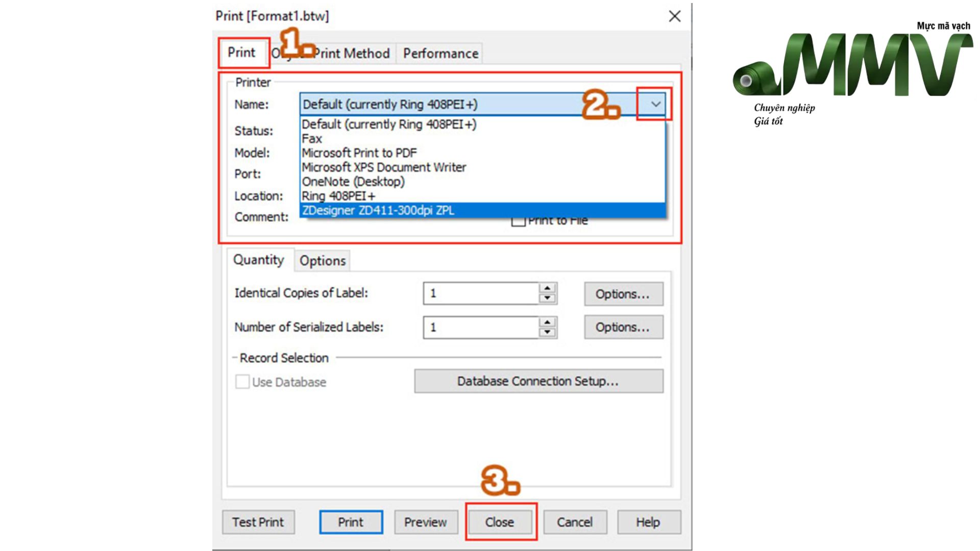Toggle the Use Database checkbox
Viewport: 980px width, 551px height.
(x=242, y=382)
